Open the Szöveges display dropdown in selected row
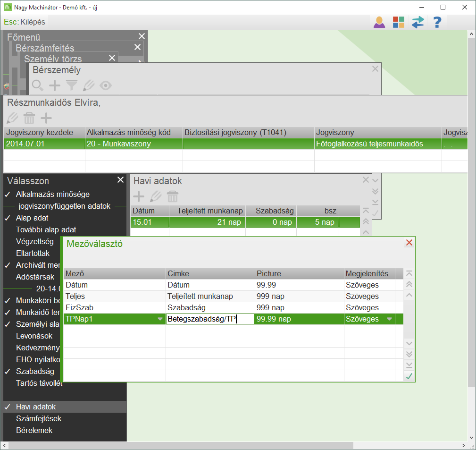This screenshot has height=450, width=476. coord(389,319)
